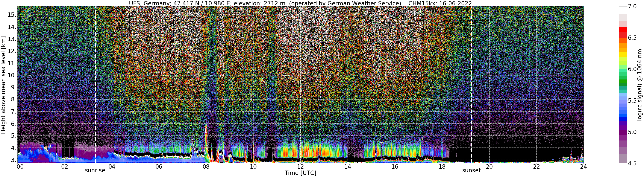Click the white top segment of the colorbar
The image size is (644, 177).
(623, 10)
